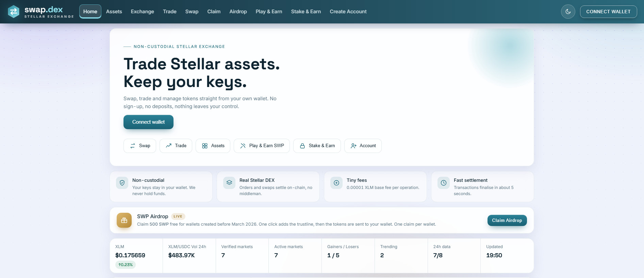Click the layers icon on Real Stellar DEX card
Viewport: 644px width, 278px height.
229,183
